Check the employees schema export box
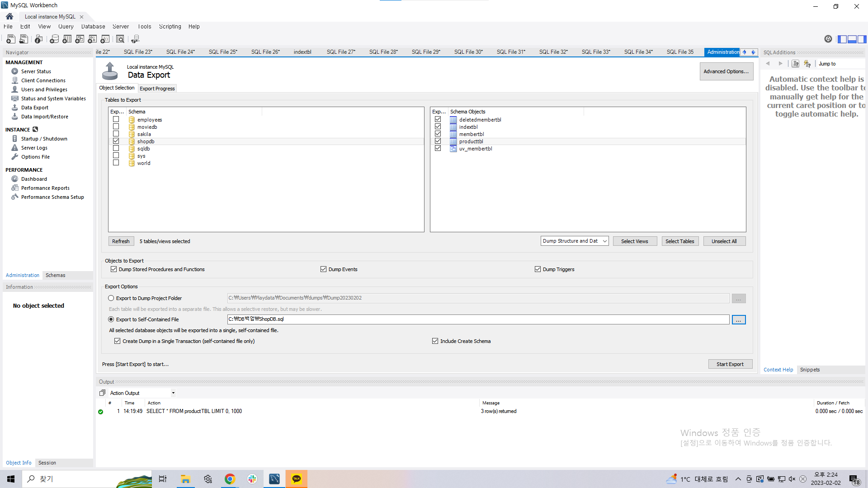This screenshot has height=488, width=868. [116, 119]
